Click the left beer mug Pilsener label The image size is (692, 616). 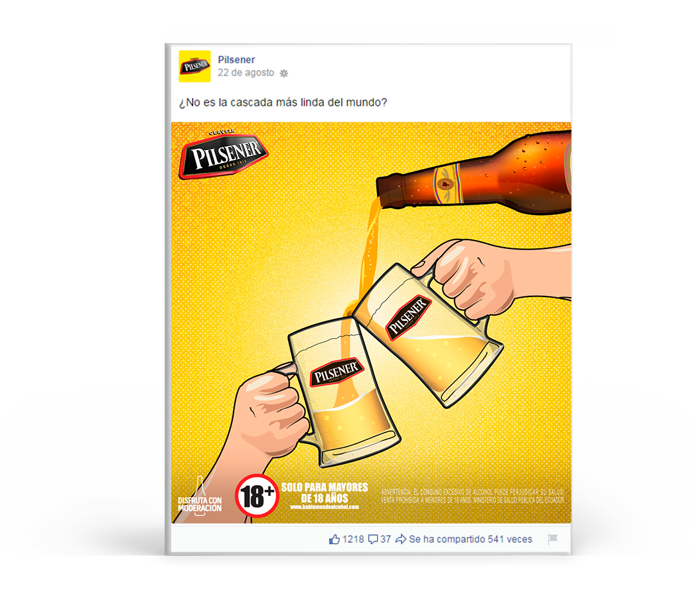[x=337, y=372]
